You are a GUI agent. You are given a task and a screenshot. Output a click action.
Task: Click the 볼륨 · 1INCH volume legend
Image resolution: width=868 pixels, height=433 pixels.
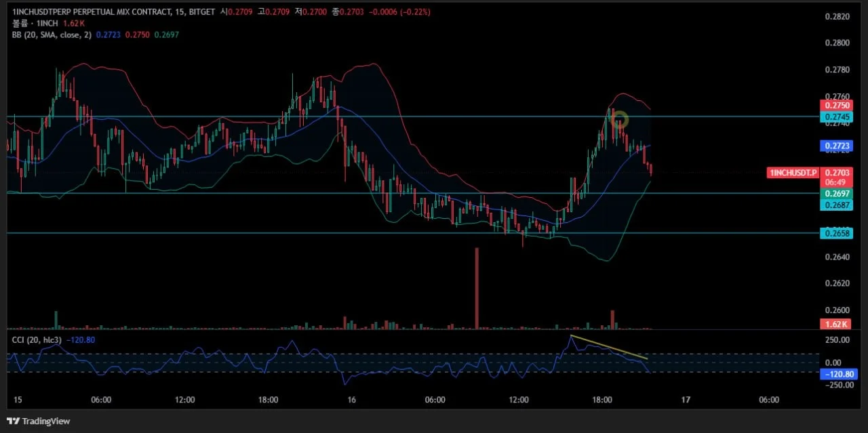click(35, 23)
